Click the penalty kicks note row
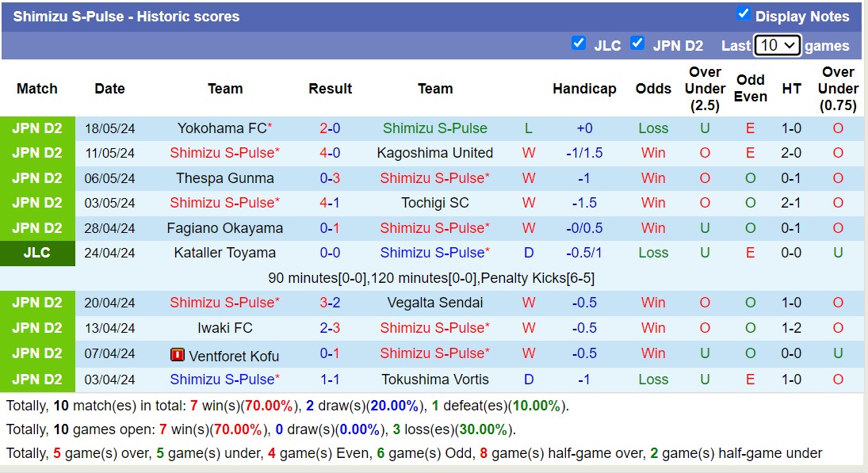This screenshot has height=473, width=868. [x=431, y=278]
